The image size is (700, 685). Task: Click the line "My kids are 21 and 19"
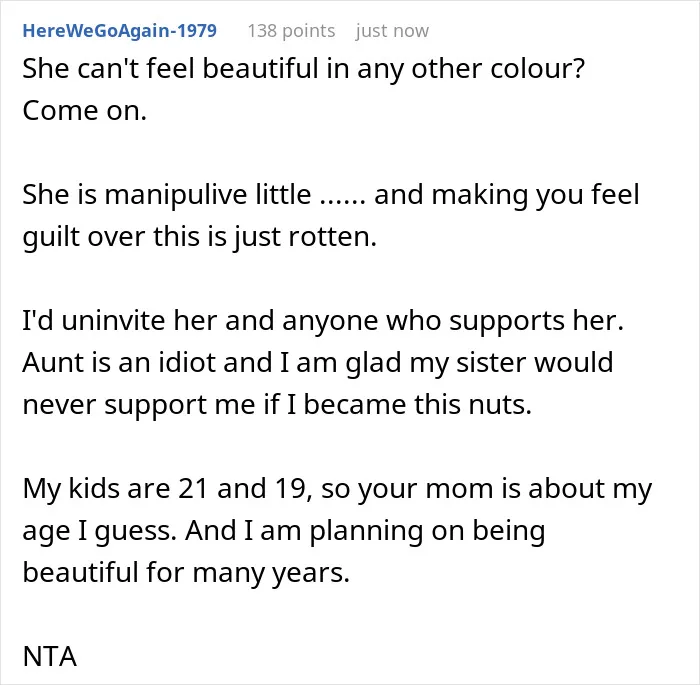(x=337, y=489)
